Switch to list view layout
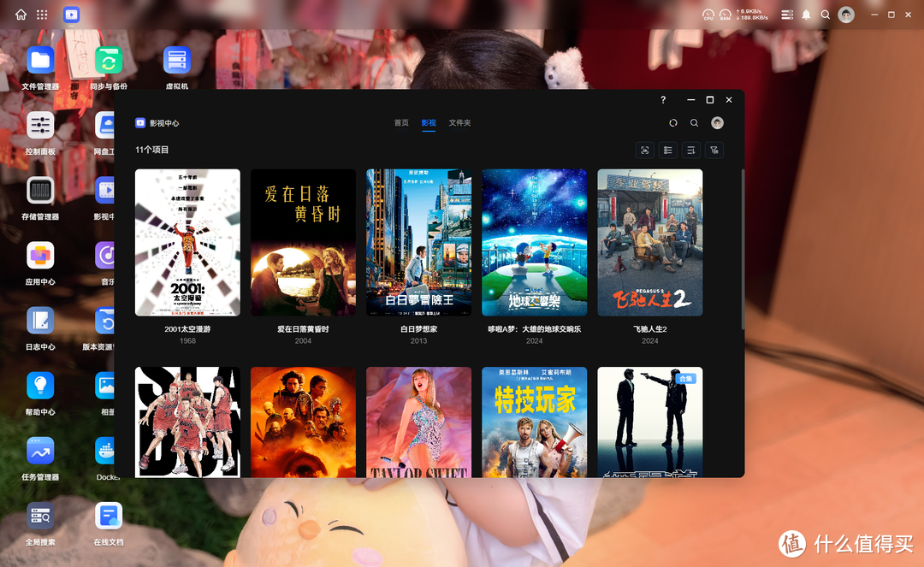 pyautogui.click(x=667, y=151)
